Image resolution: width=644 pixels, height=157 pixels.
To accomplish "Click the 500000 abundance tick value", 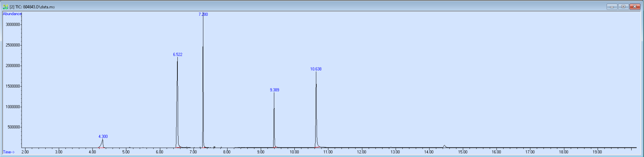I will click(x=14, y=127).
